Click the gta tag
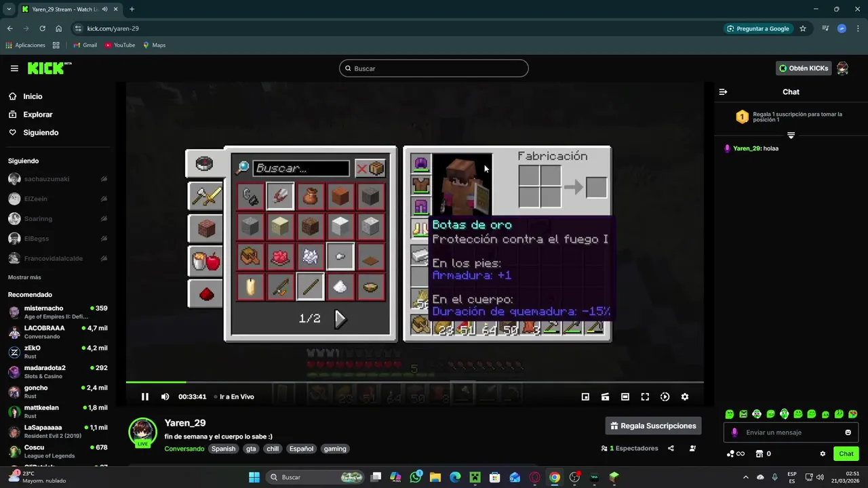Image resolution: width=868 pixels, height=488 pixels. (x=251, y=449)
